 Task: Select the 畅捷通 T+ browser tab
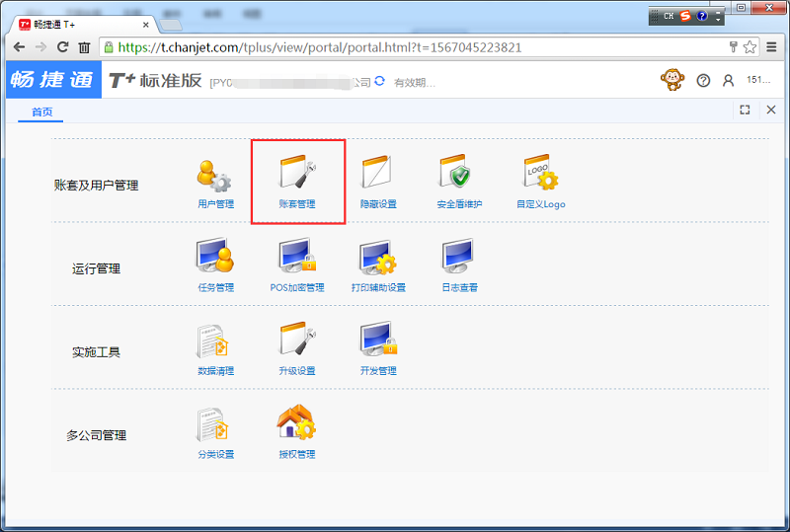83,24
